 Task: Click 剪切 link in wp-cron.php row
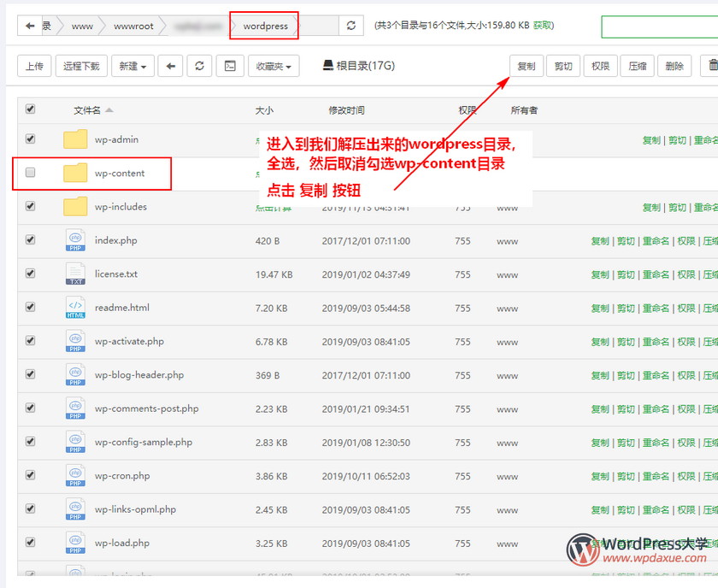626,476
